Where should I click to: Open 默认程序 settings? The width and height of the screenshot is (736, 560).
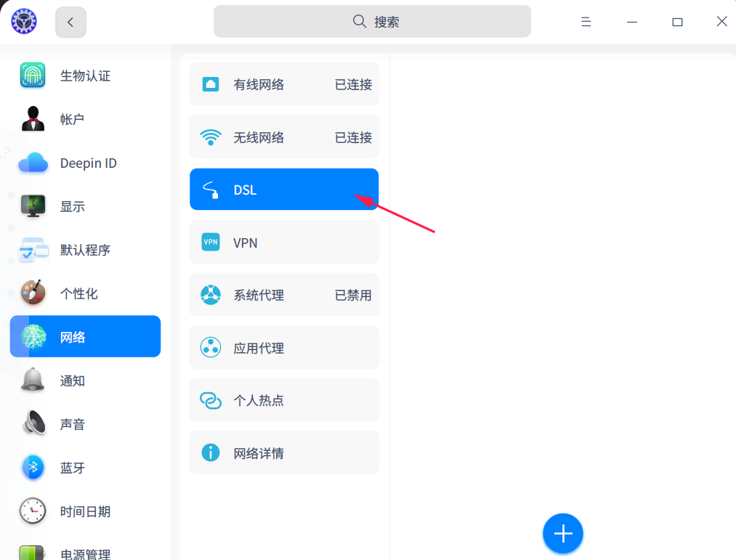coord(86,250)
